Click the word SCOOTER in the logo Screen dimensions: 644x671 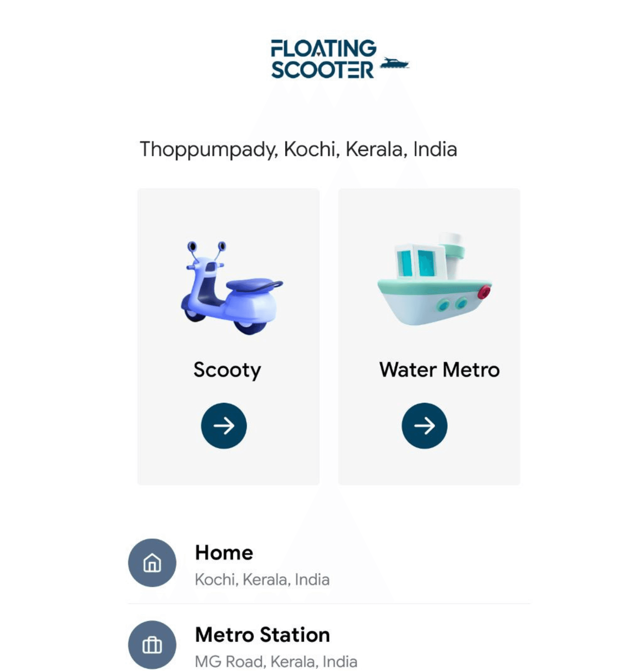[322, 70]
